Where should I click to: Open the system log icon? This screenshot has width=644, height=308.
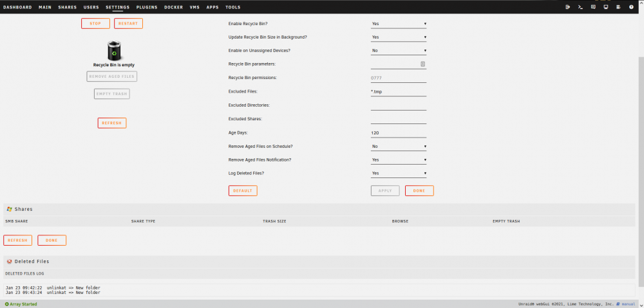pos(618,7)
